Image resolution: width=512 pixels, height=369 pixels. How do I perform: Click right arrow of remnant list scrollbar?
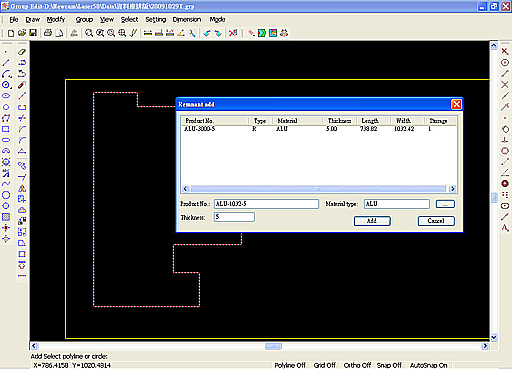point(452,189)
